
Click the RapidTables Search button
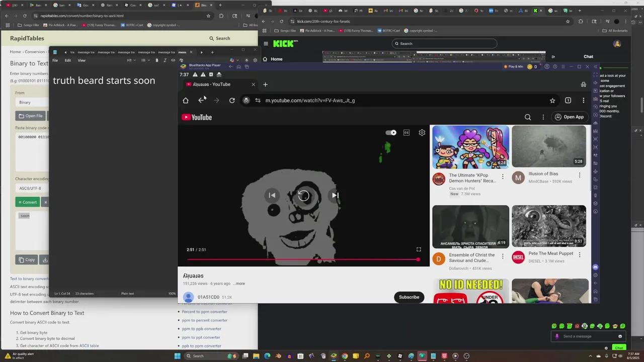[220, 38]
